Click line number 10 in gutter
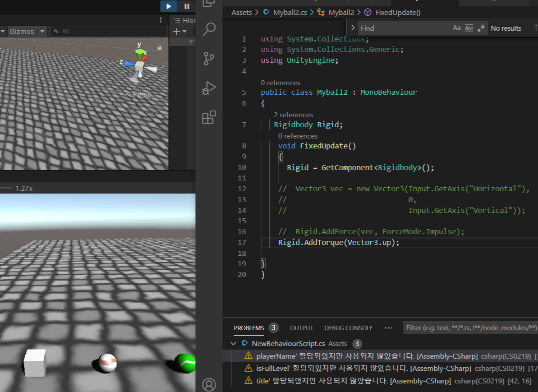Image resolution: width=538 pixels, height=392 pixels. coord(242,167)
